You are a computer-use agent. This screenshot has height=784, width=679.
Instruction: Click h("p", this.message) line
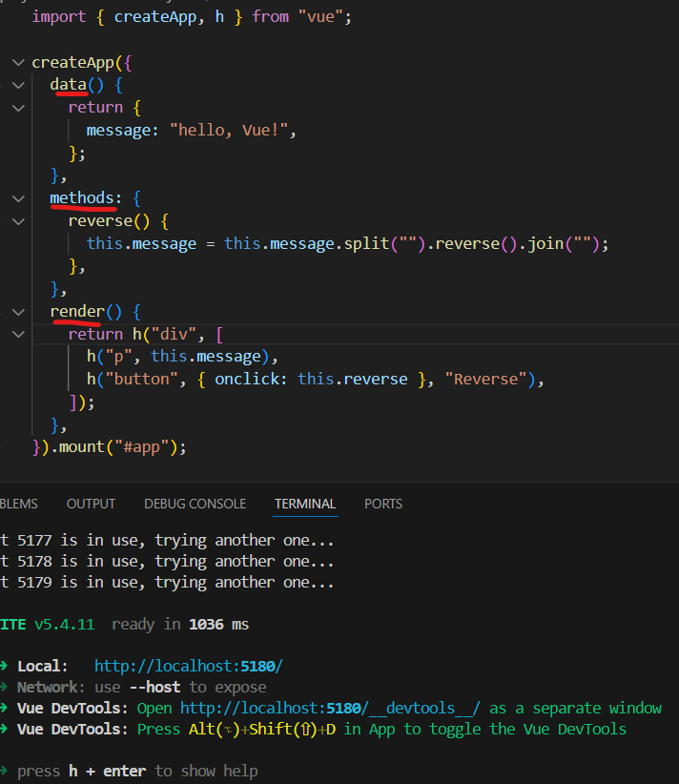[182, 357]
